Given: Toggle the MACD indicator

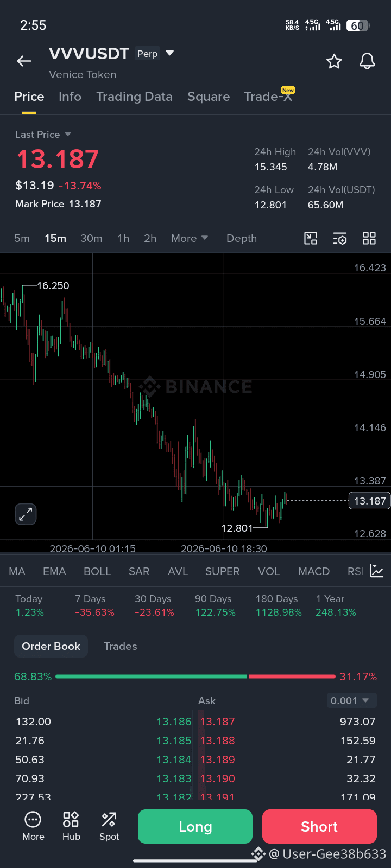Looking at the screenshot, I should point(314,571).
